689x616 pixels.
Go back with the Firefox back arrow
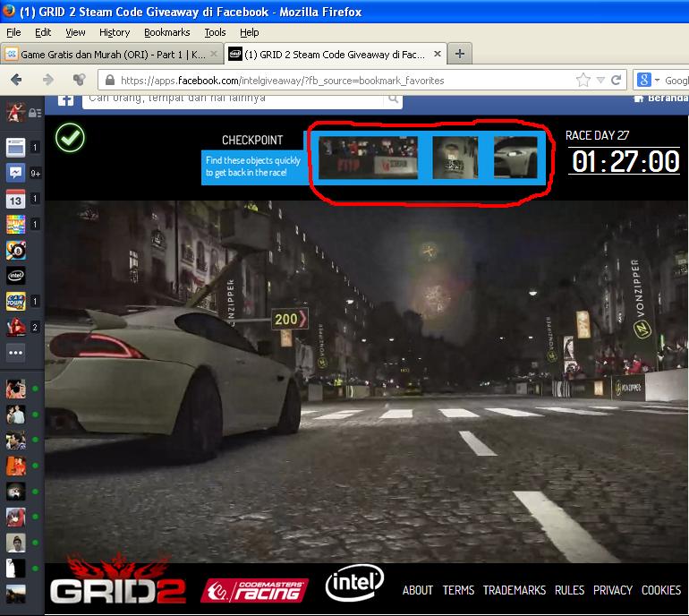17,80
